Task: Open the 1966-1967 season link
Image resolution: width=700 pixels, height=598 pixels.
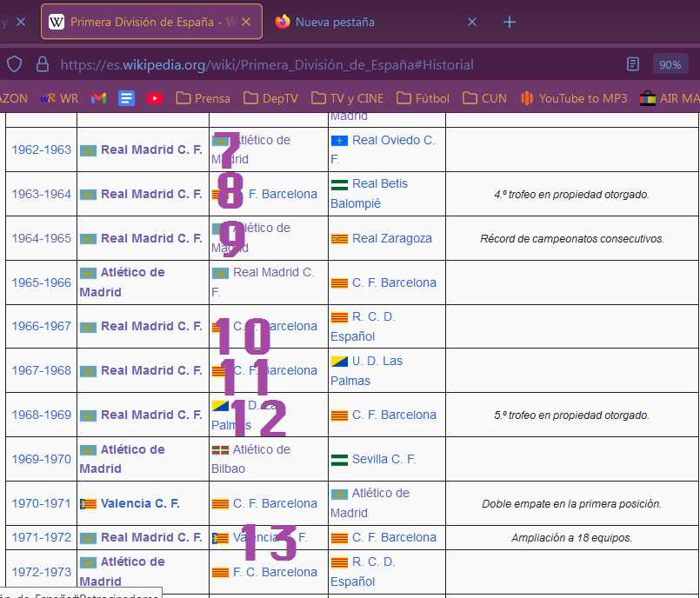Action: click(x=41, y=326)
